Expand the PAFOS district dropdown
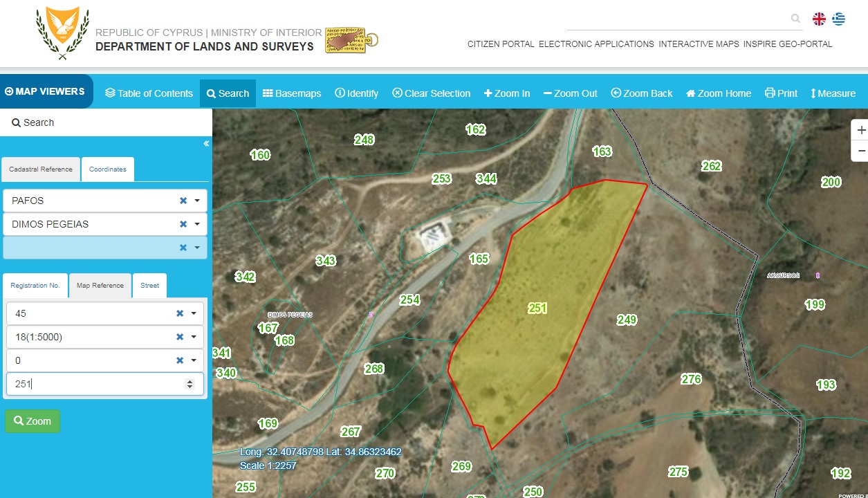 pos(197,201)
